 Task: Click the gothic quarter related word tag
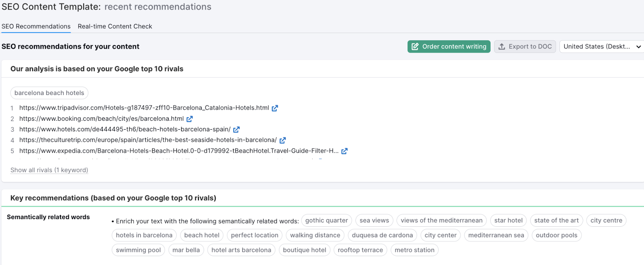coord(326,221)
